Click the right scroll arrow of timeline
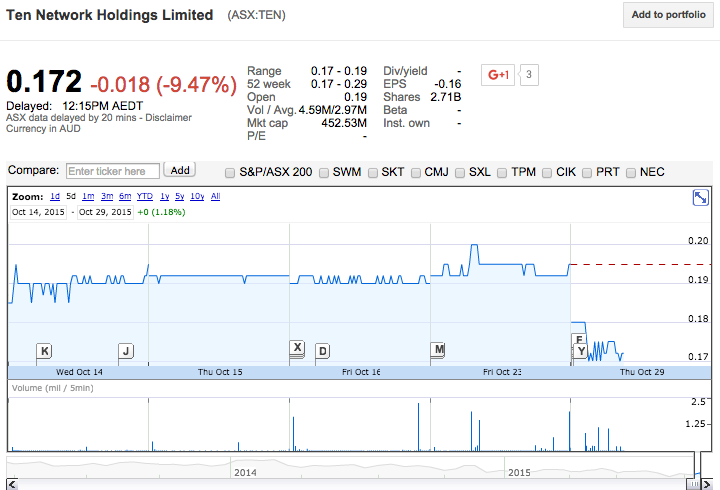Image resolution: width=720 pixels, height=490 pixels. coord(708,484)
